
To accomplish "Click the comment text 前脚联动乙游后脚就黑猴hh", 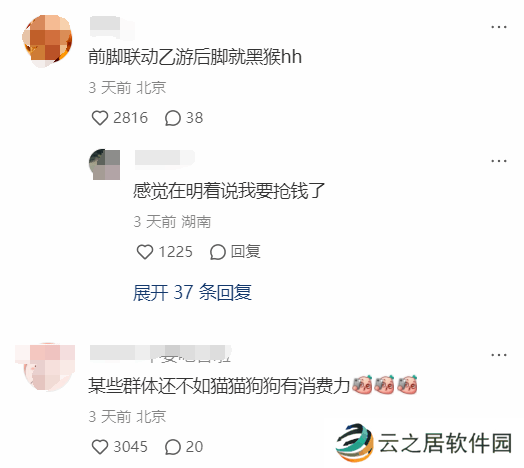I will [195, 57].
